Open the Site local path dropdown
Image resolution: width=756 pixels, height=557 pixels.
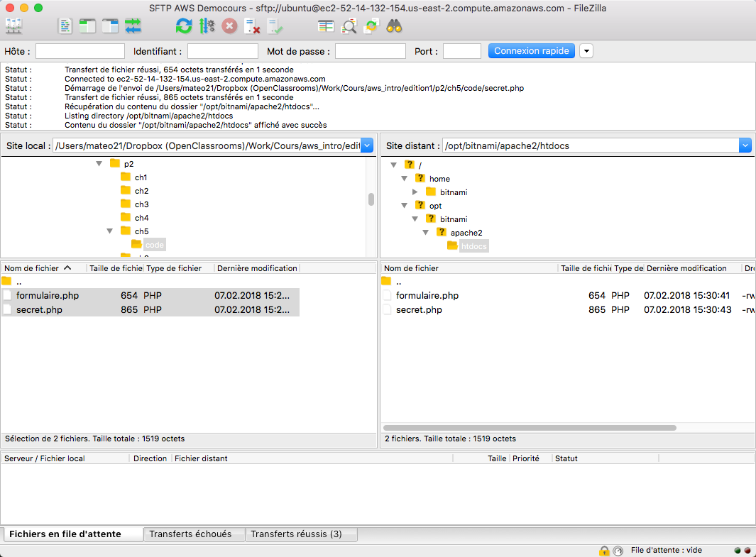coord(367,145)
